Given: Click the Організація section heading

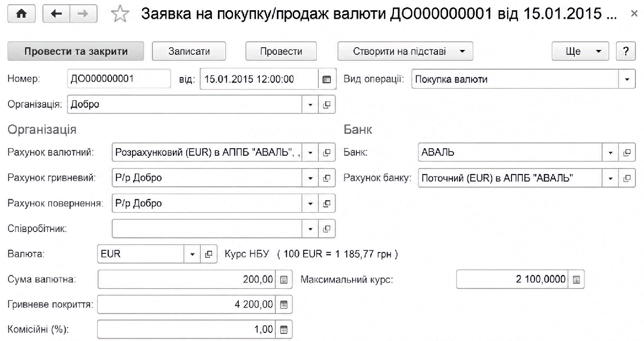Looking at the screenshot, I should [42, 129].
